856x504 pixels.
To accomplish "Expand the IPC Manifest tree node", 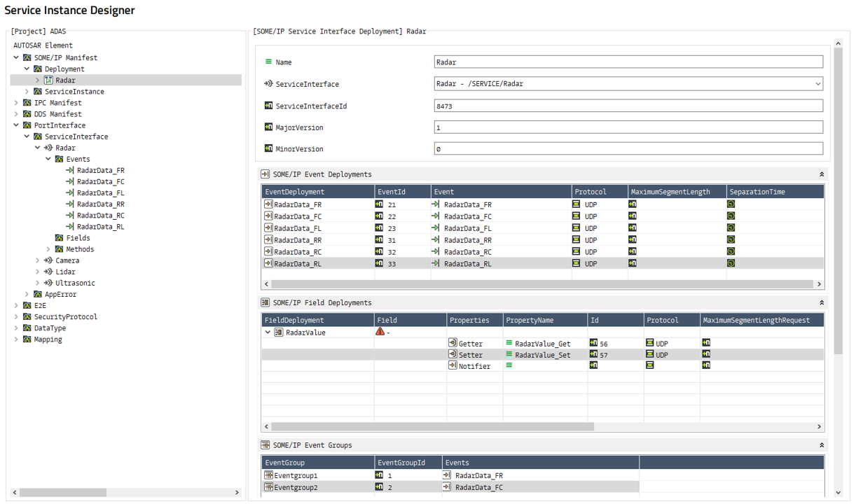I will tap(17, 103).
